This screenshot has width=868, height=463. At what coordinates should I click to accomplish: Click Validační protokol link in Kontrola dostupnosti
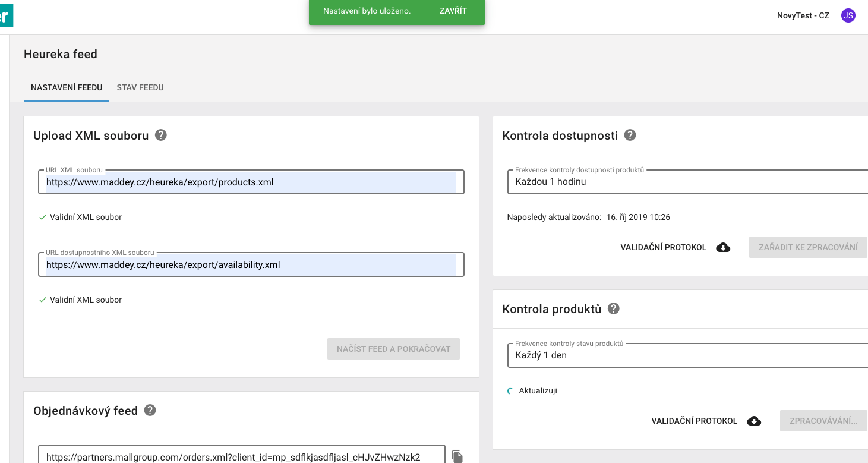pos(664,247)
